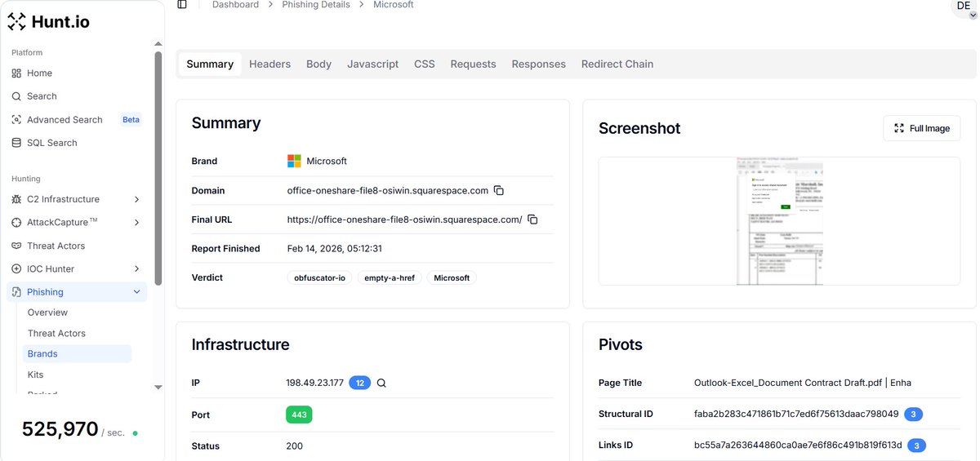Screen dimensions: 980x461
Task: Click the Search magnifier icon in sidebar
Action: coord(16,96)
